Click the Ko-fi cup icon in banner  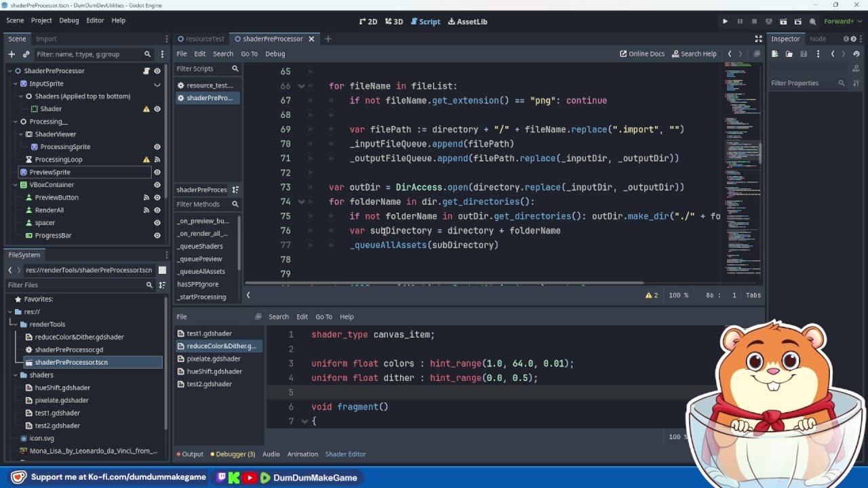pos(18,477)
